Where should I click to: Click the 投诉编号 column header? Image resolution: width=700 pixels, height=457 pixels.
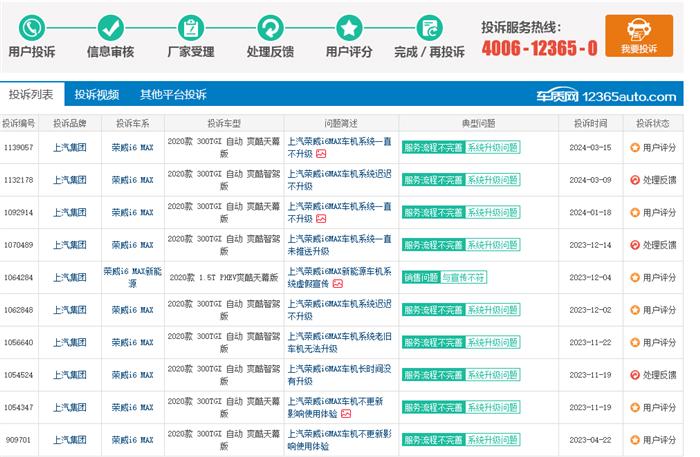click(19, 123)
